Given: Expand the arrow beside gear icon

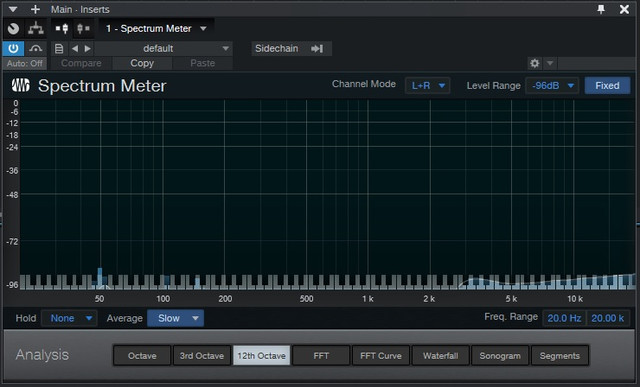Looking at the screenshot, I should pyautogui.click(x=550, y=63).
